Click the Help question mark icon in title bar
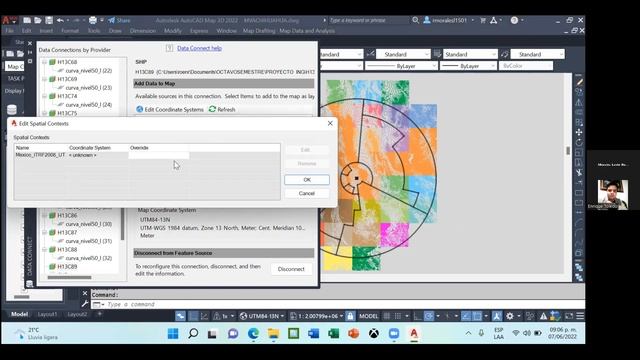This screenshot has width=640, height=360. pos(514,20)
